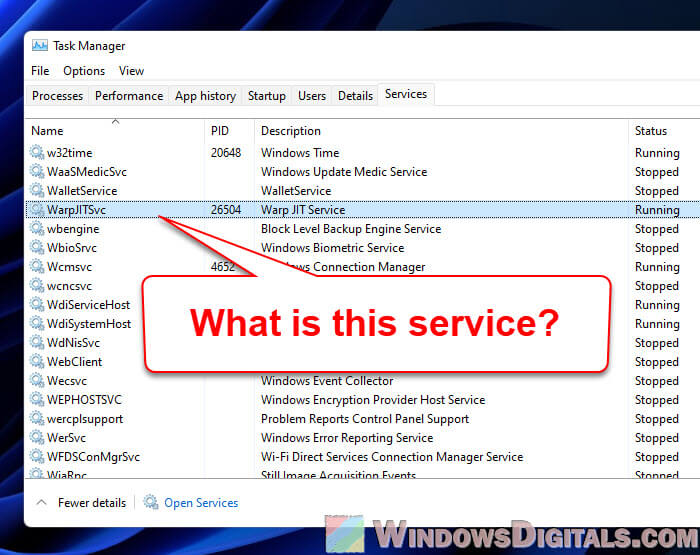Select the WFDSConMgrSvc service name
Screen dimensions: 700x555
[93, 457]
